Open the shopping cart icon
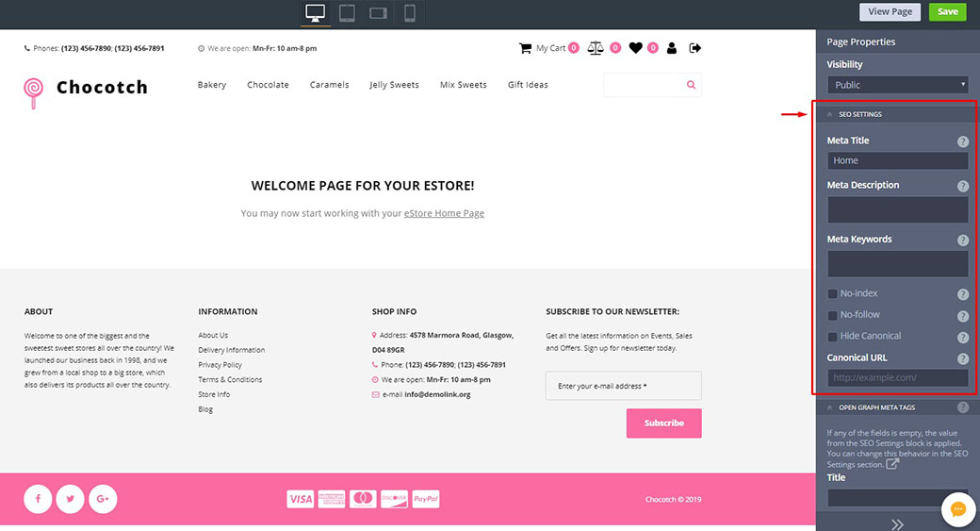980x531 pixels. [x=525, y=48]
